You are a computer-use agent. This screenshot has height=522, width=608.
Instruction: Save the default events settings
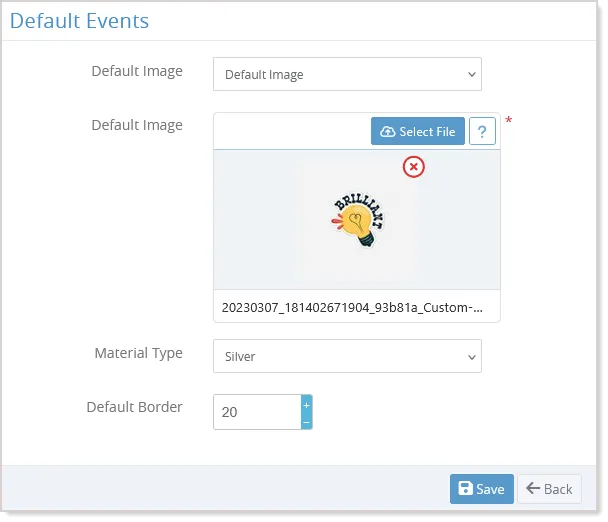coord(482,489)
